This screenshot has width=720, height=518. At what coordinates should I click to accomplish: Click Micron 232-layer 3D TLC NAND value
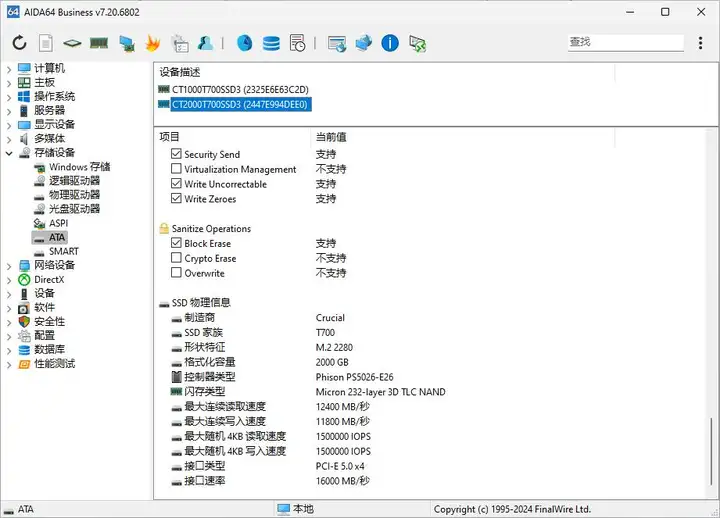380,392
